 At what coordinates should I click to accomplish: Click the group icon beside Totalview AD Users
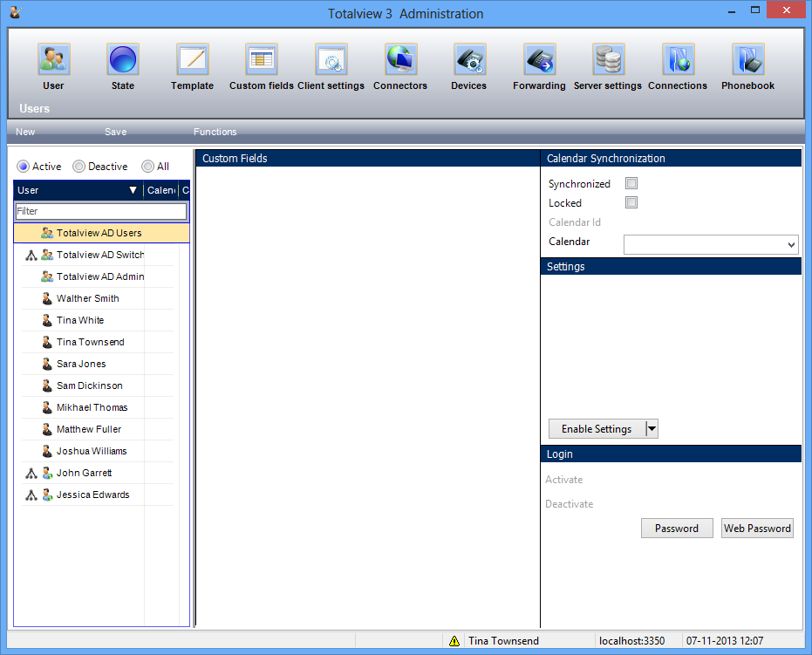click(47, 233)
